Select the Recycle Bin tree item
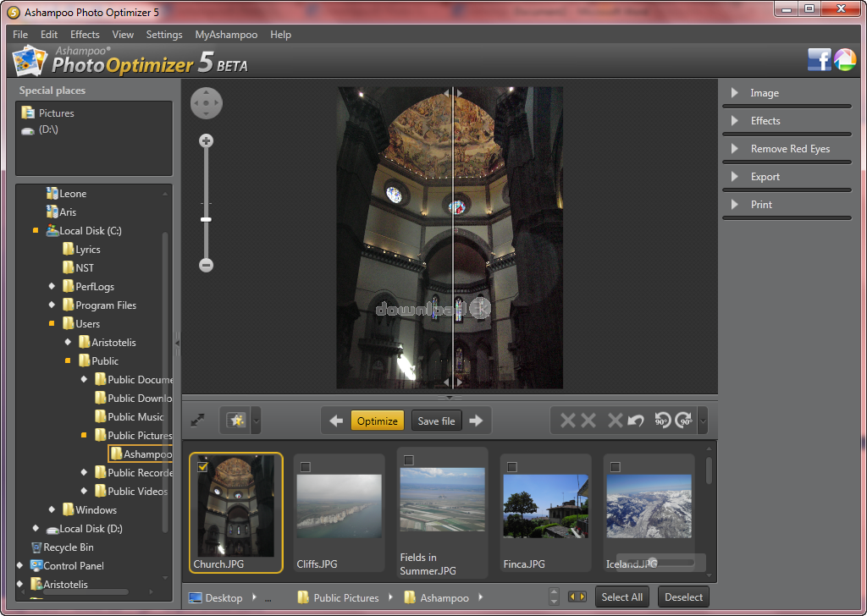The width and height of the screenshot is (867, 616). pos(63,547)
